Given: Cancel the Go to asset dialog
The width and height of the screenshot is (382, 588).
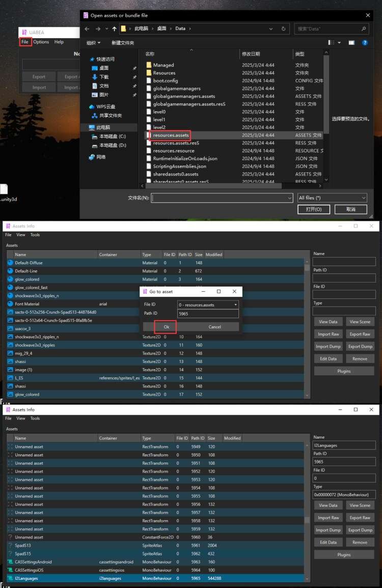Looking at the screenshot, I should pyautogui.click(x=214, y=327).
